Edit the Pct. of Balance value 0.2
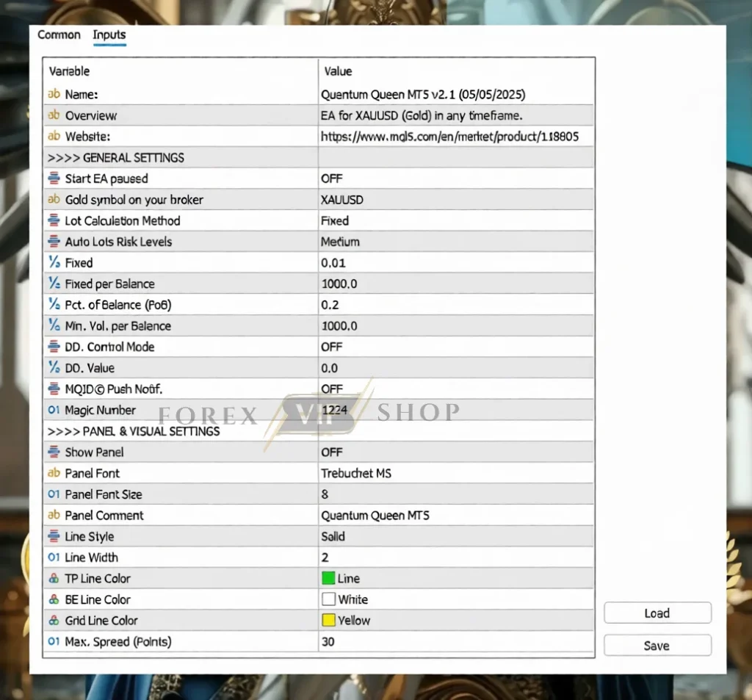Screen dimensions: 752x700 [456, 305]
